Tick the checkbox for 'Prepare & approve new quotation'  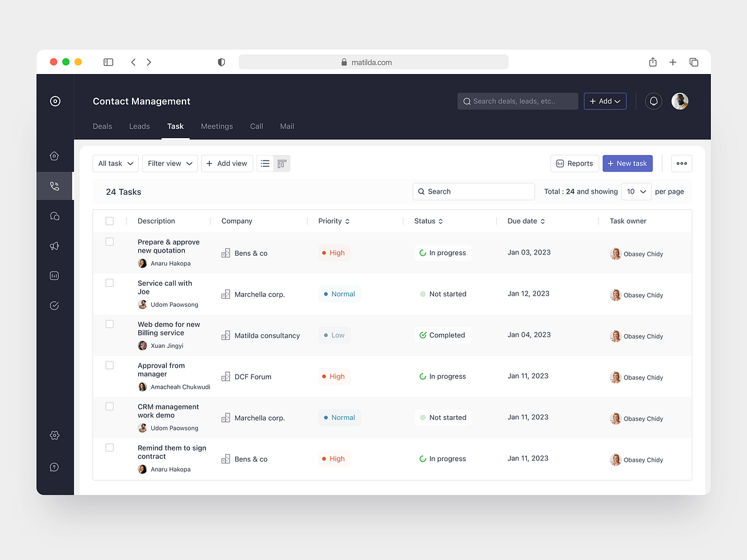[x=110, y=241]
